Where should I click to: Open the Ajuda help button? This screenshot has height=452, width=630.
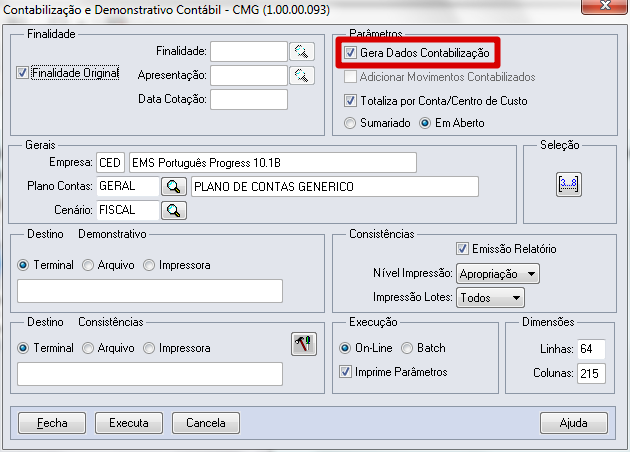click(x=574, y=423)
